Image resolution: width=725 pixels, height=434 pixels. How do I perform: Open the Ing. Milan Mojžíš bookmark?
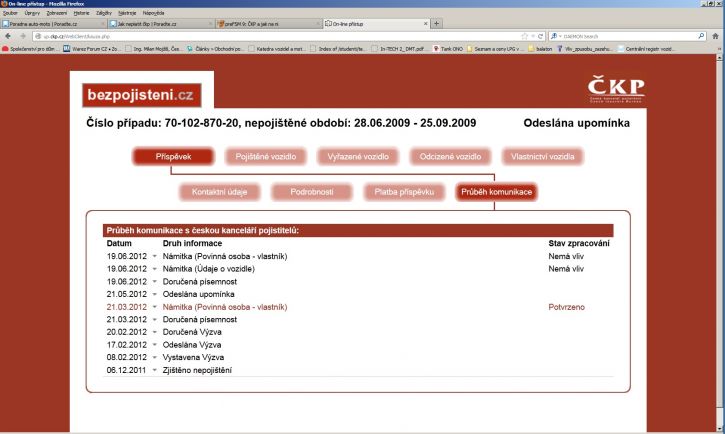click(154, 49)
